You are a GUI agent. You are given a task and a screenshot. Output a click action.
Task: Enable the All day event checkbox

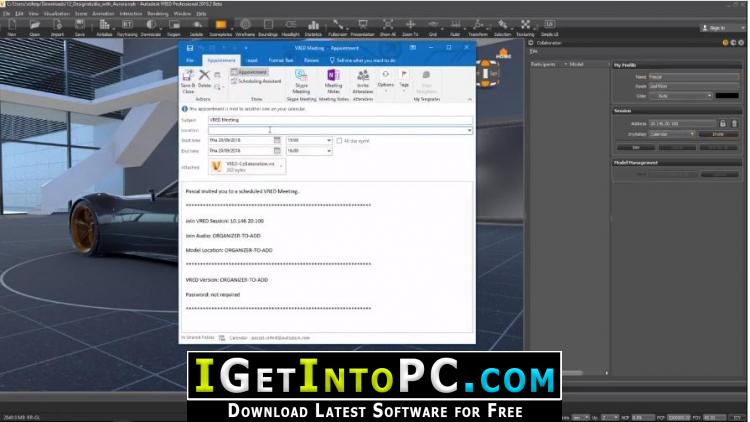click(x=339, y=141)
